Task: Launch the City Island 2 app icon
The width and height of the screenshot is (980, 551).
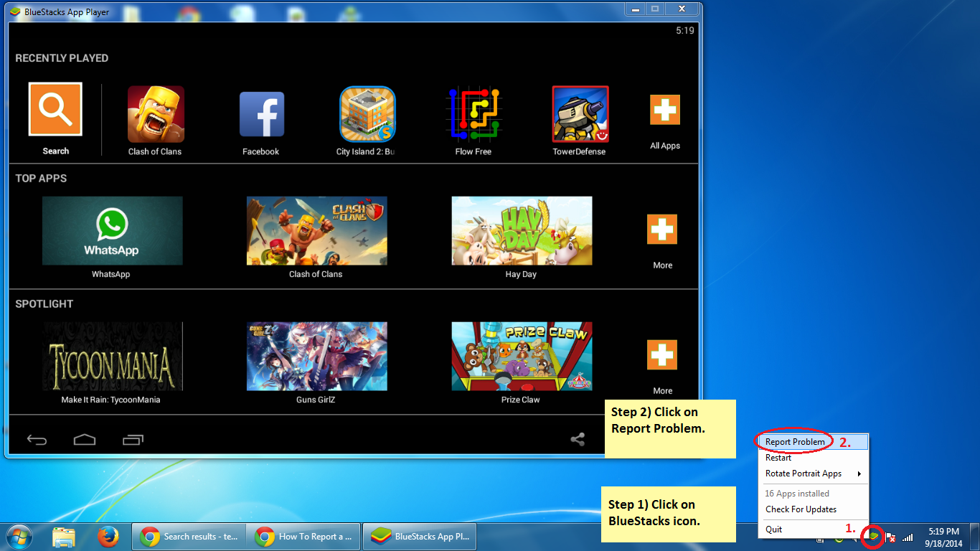Action: pos(367,114)
